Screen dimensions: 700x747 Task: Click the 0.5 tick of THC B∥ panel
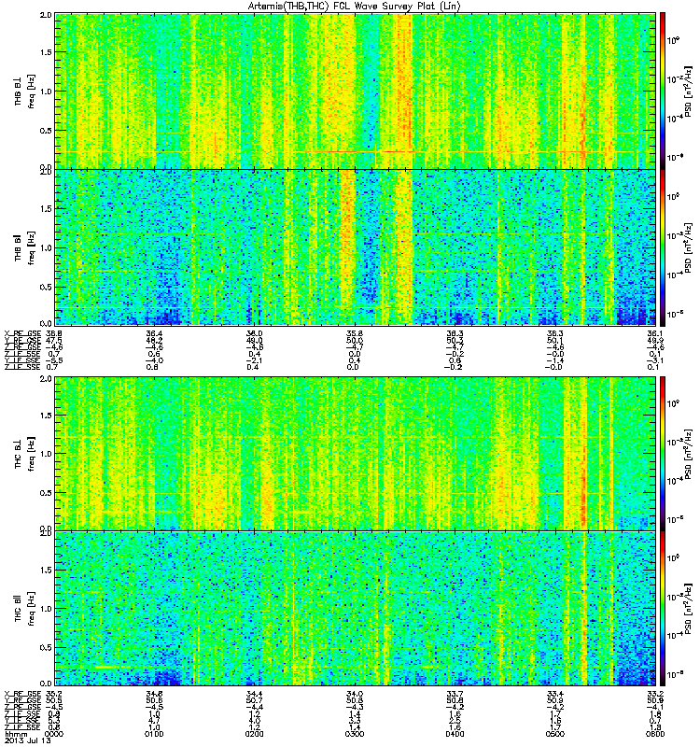47,647
